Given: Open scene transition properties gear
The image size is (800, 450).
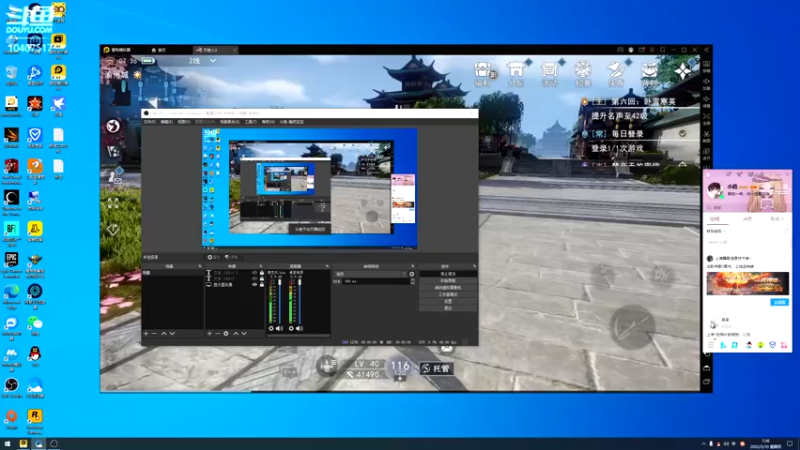Looking at the screenshot, I should click(412, 274).
